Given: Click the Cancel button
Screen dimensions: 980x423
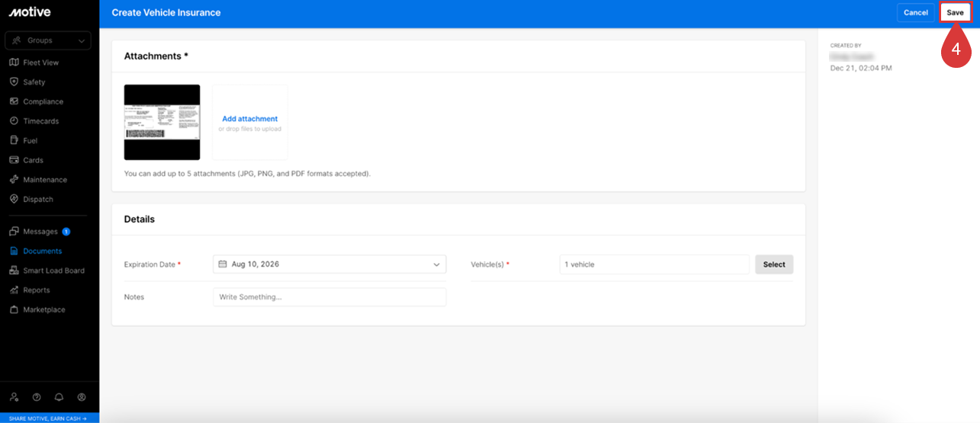Looking at the screenshot, I should [x=915, y=12].
